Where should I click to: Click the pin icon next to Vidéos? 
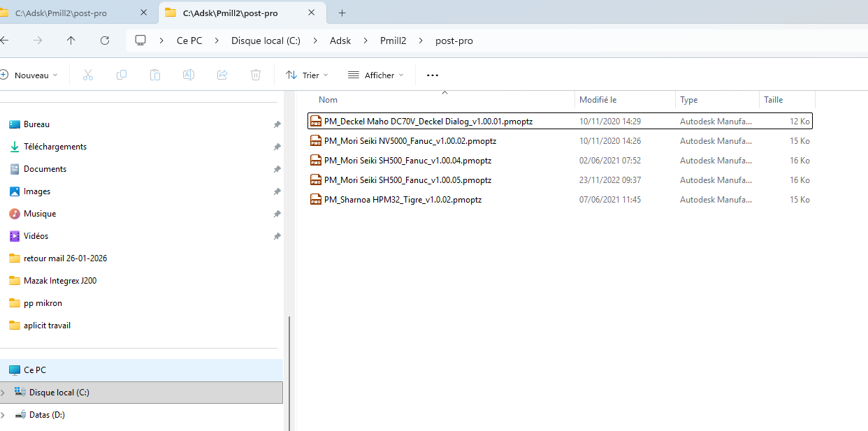(277, 236)
